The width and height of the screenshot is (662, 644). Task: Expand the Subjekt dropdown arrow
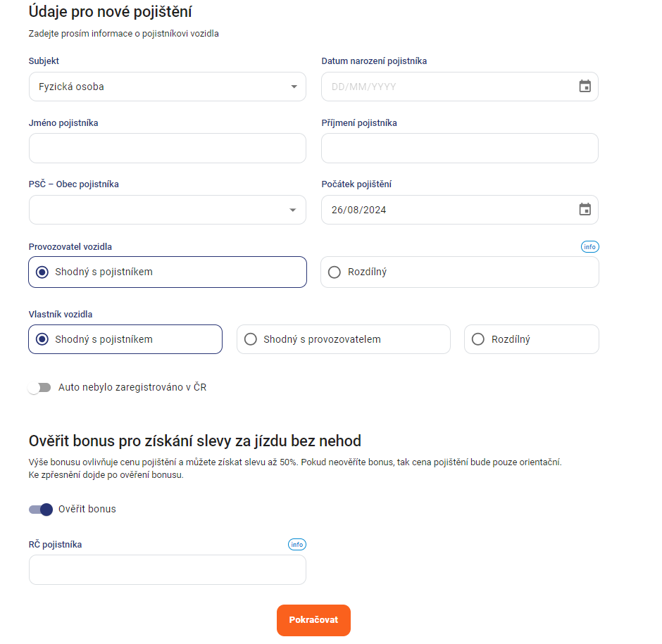[294, 87]
